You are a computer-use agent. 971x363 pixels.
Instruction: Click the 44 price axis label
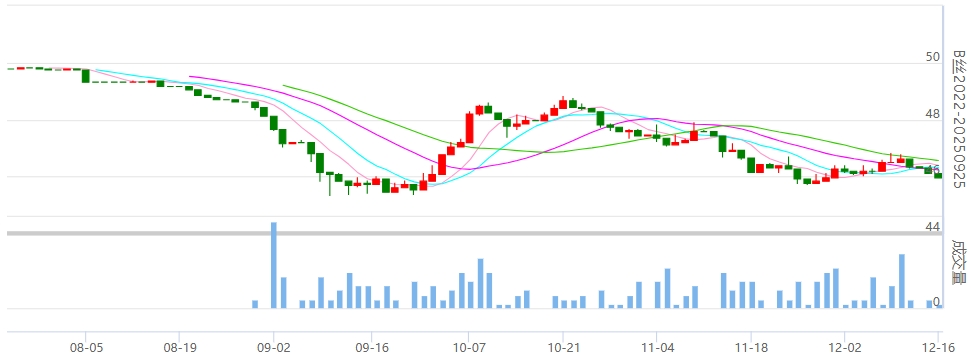coord(933,227)
